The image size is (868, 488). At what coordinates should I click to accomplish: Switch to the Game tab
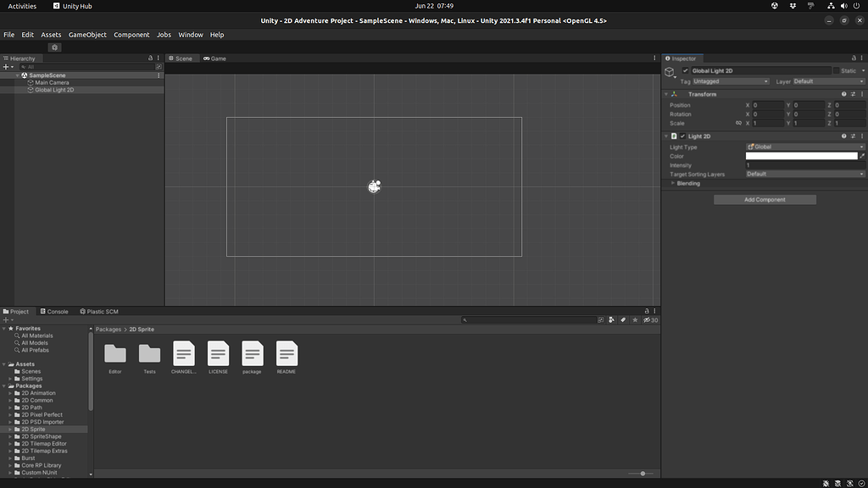coord(214,58)
